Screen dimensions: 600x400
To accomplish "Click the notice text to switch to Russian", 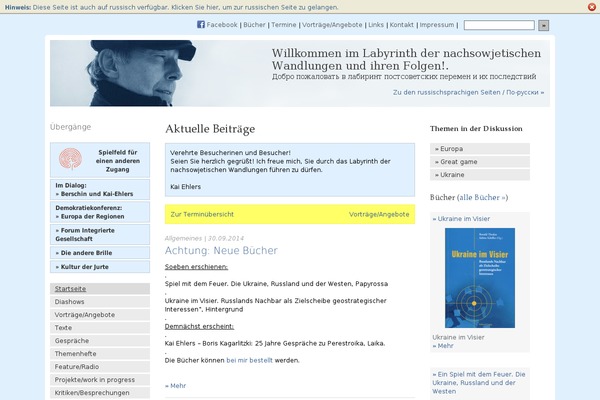I will (186, 7).
